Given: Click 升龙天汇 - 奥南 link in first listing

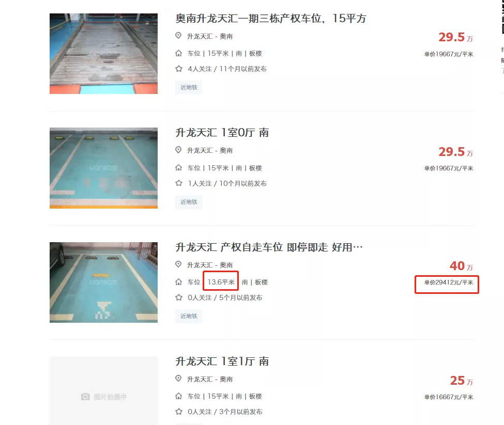Looking at the screenshot, I should point(210,36).
